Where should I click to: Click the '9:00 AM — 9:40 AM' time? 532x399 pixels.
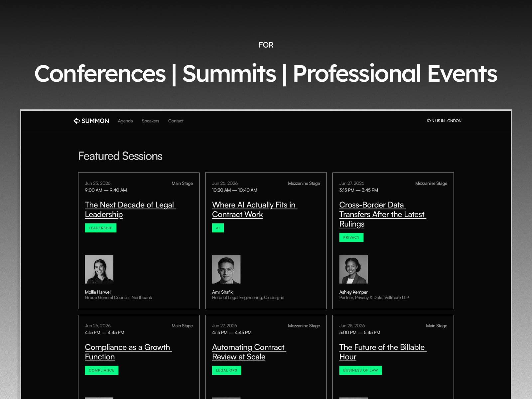(106, 190)
